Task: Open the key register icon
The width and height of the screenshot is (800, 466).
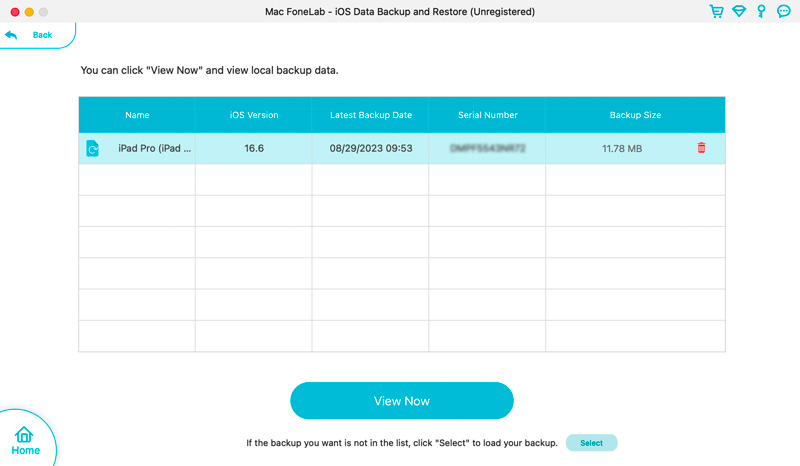Action: coord(761,11)
